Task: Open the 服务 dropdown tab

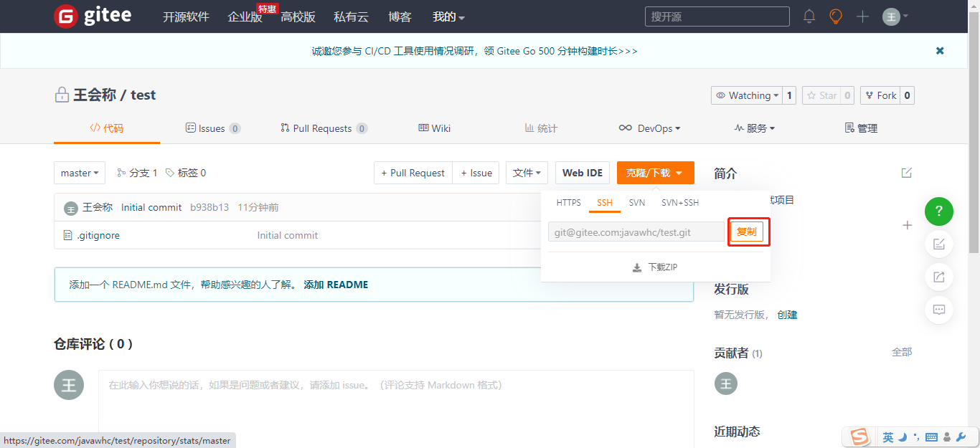Action: point(754,128)
